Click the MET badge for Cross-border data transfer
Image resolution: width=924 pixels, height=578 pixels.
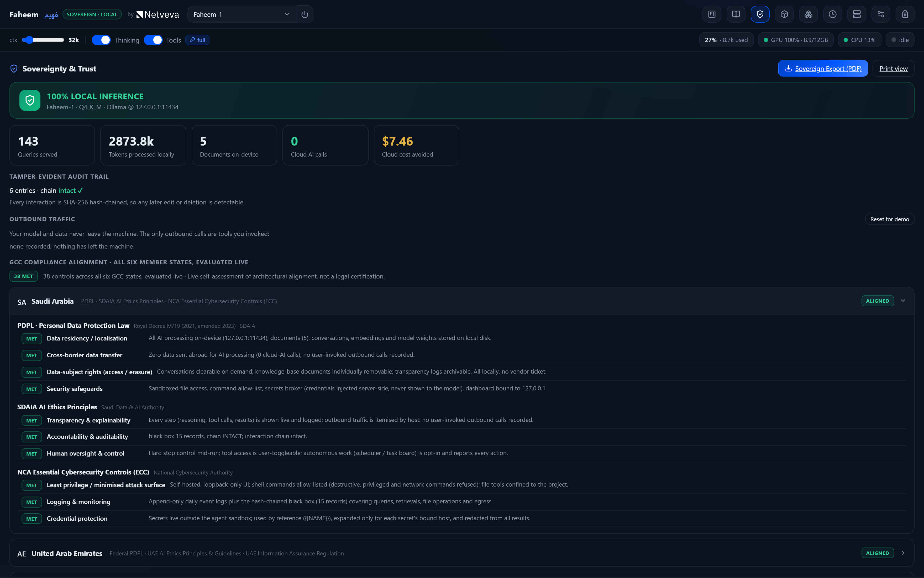pyautogui.click(x=32, y=355)
